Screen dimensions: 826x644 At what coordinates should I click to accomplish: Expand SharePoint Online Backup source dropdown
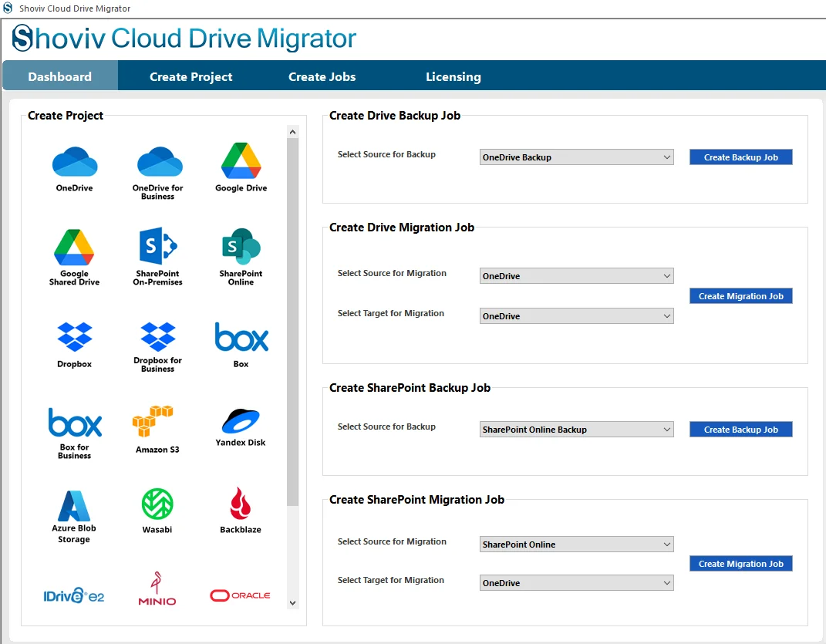click(576, 430)
